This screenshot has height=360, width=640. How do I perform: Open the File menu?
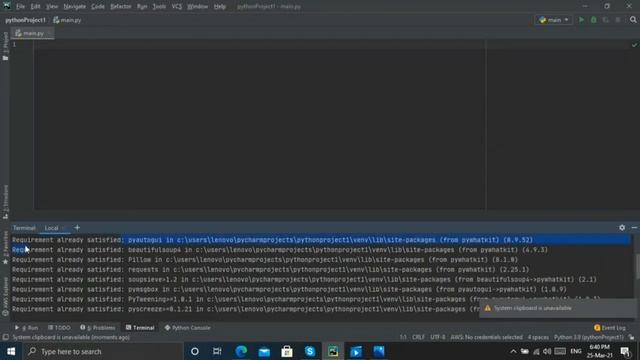(20, 7)
